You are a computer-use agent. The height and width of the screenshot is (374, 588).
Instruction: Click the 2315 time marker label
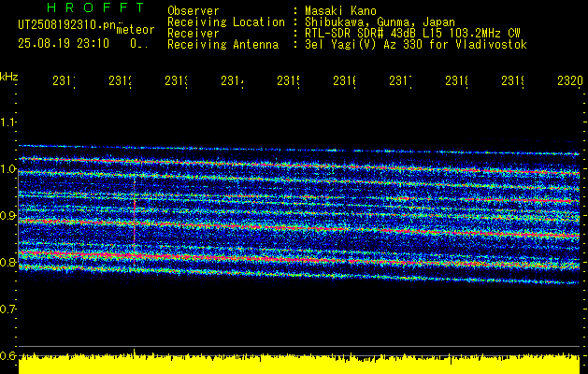[289, 81]
